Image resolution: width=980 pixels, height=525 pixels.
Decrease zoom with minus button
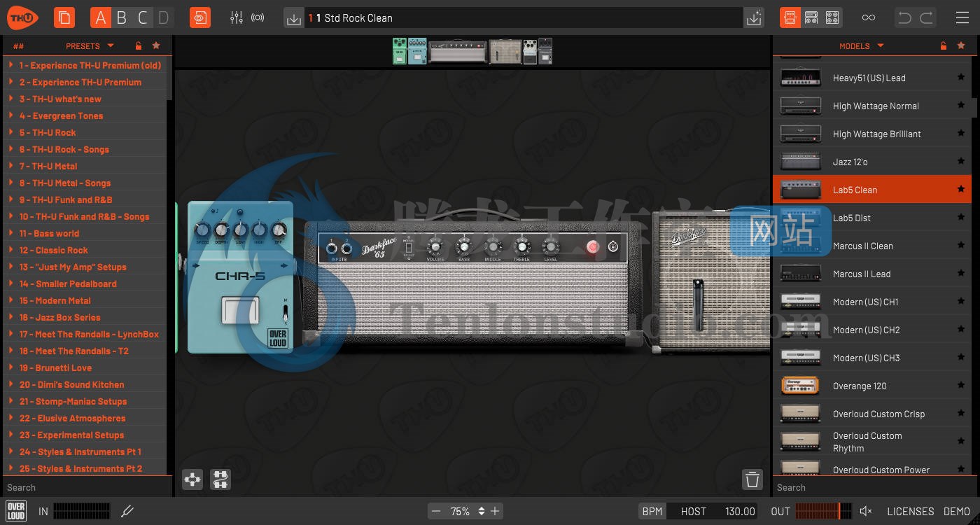[436, 512]
